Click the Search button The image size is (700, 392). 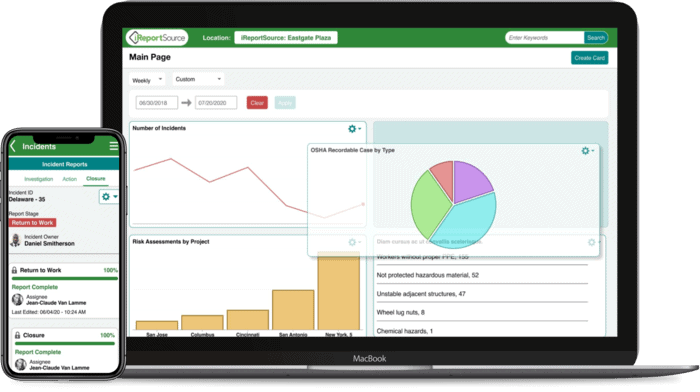tap(596, 38)
